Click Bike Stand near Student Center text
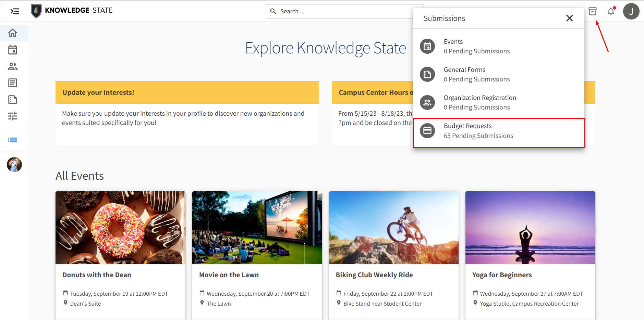The width and height of the screenshot is (644, 320). [382, 304]
